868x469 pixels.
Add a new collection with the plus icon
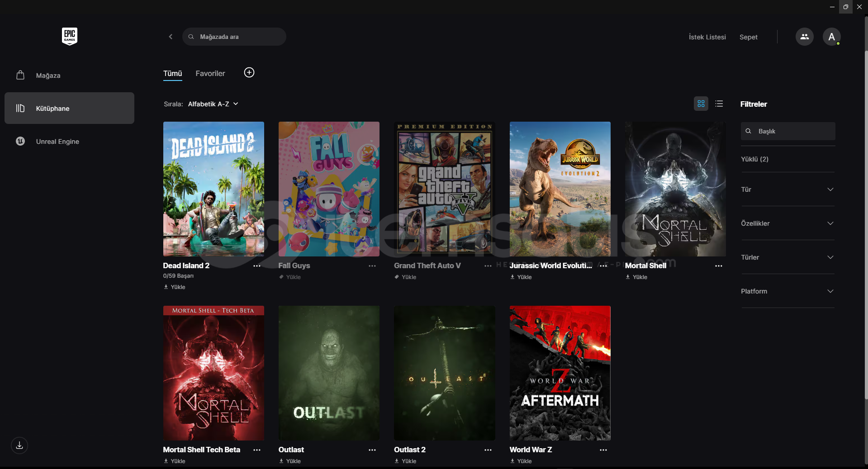point(249,72)
